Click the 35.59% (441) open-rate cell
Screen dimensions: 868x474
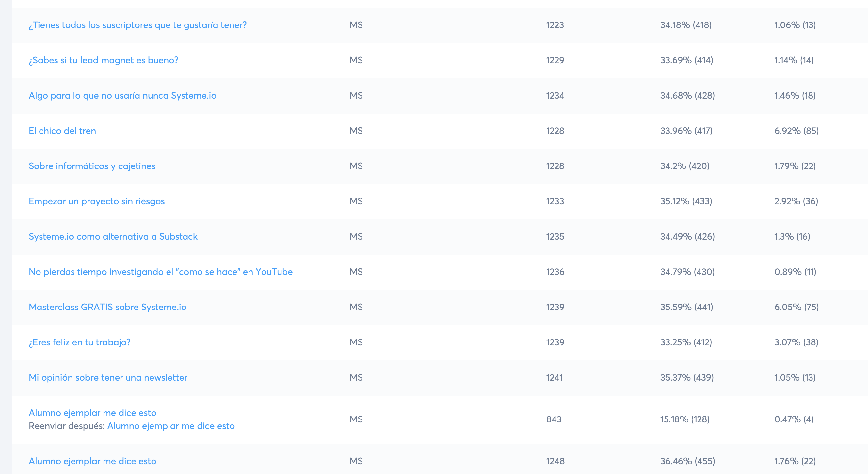point(686,307)
